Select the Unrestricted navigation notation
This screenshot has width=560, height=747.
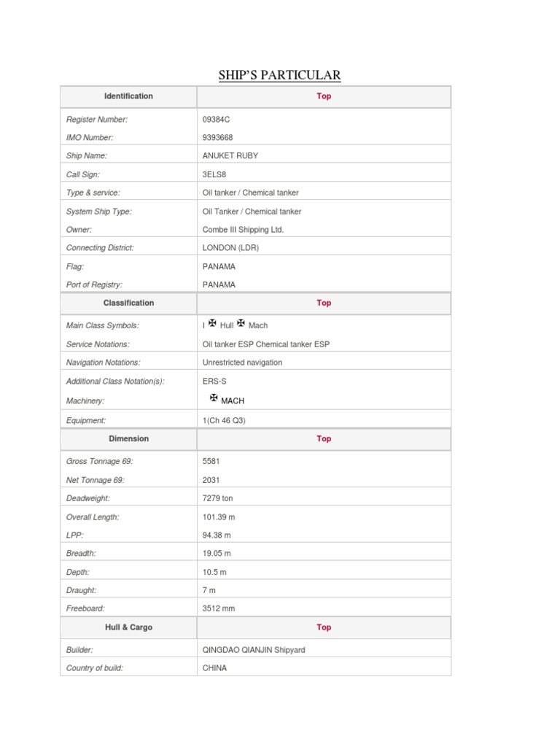[x=242, y=363]
